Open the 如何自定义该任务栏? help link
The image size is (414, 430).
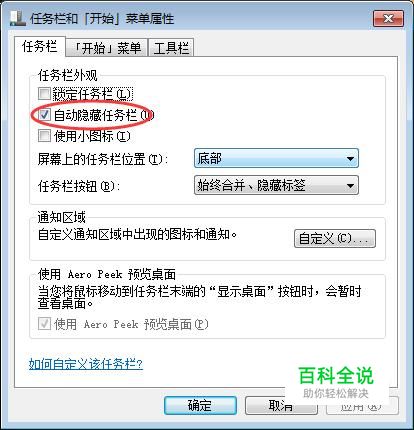coord(86,364)
